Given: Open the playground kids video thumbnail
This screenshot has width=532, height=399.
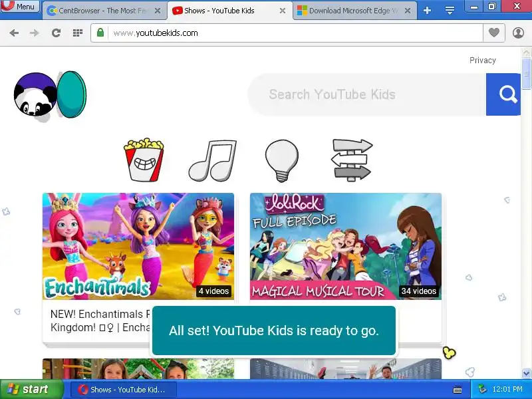Looking at the screenshot, I should [x=138, y=369].
